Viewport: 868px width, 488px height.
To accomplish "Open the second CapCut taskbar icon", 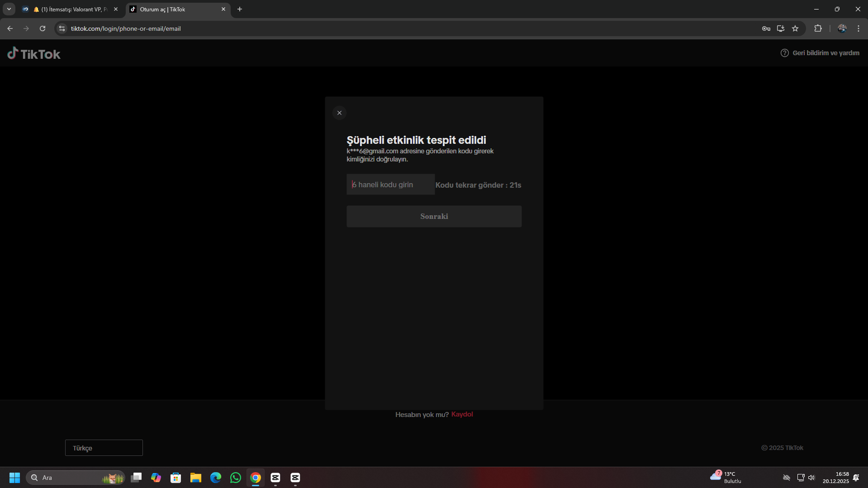I will 295,478.
